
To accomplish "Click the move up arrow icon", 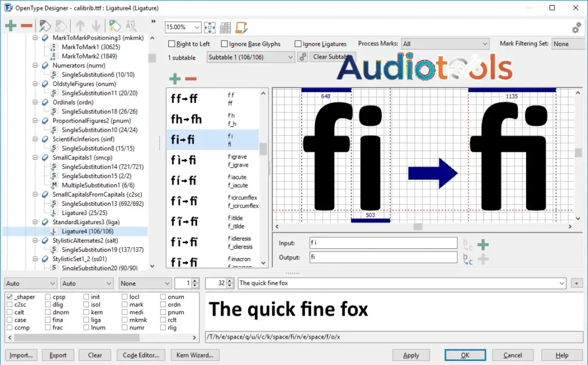I will [x=80, y=26].
